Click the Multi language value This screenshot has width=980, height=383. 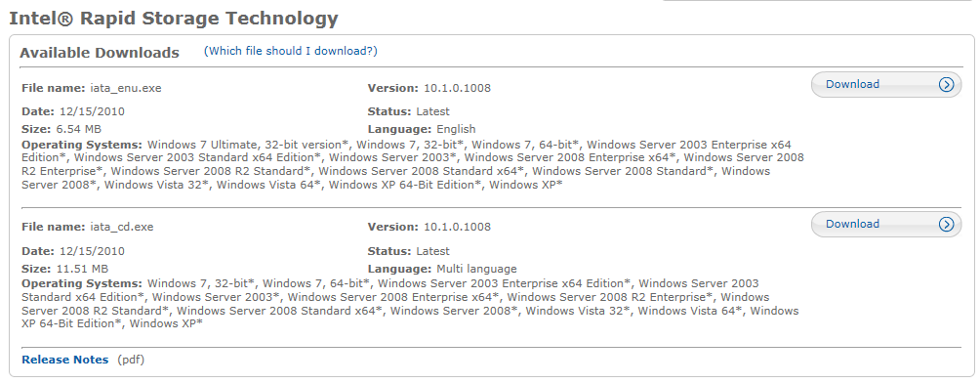tap(477, 269)
